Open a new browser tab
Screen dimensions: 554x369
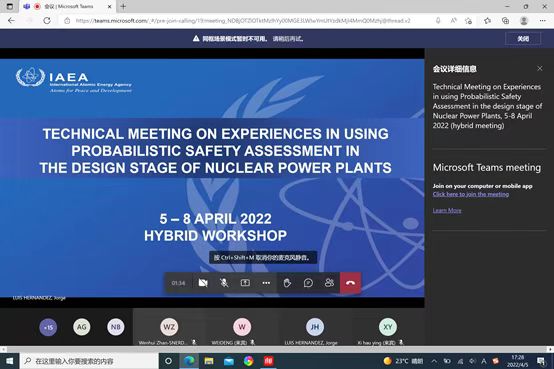123,6
